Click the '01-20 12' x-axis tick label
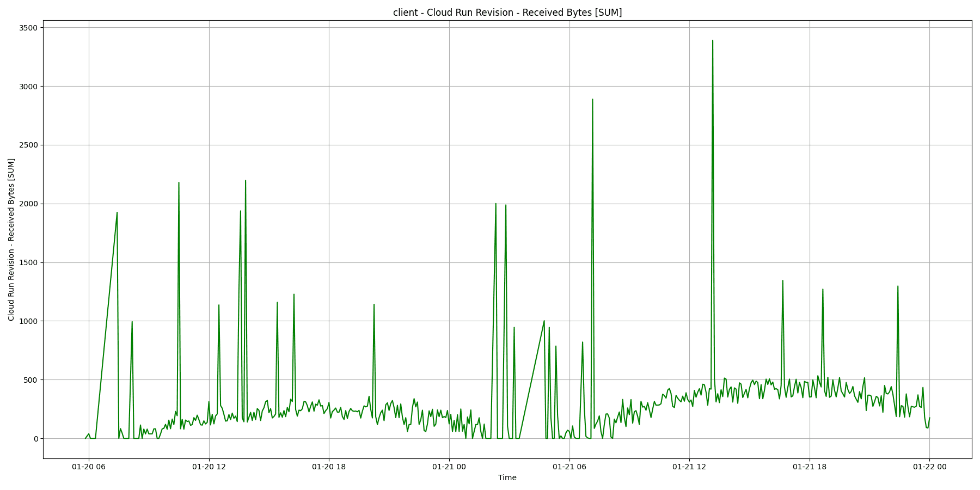The height and width of the screenshot is (490, 980). coord(209,467)
